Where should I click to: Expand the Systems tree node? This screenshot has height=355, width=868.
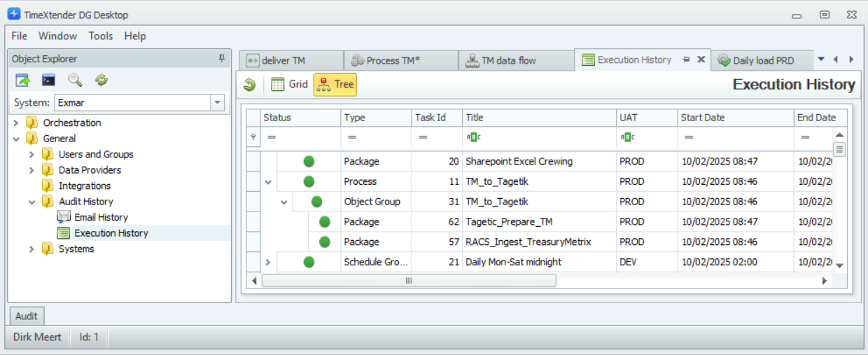pos(31,249)
